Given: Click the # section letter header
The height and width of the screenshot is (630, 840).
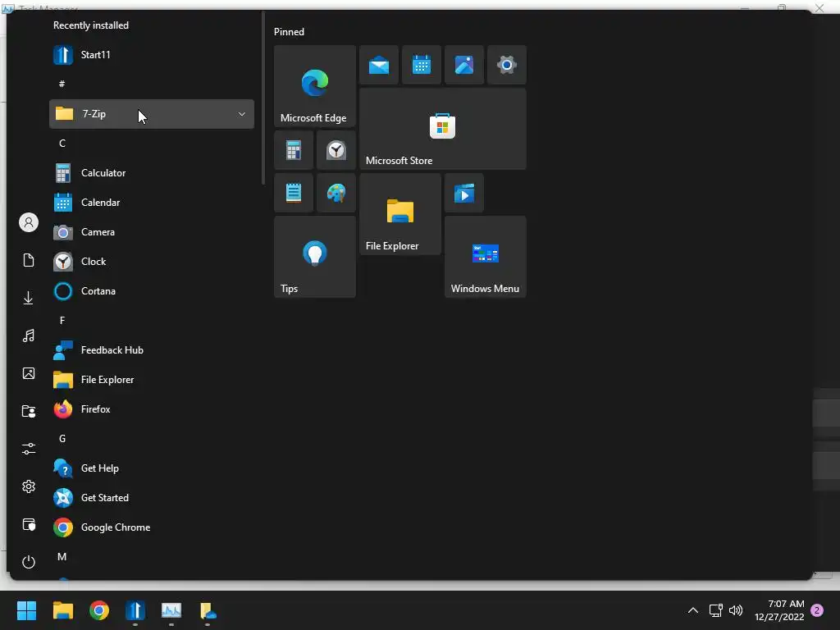Looking at the screenshot, I should click(62, 84).
